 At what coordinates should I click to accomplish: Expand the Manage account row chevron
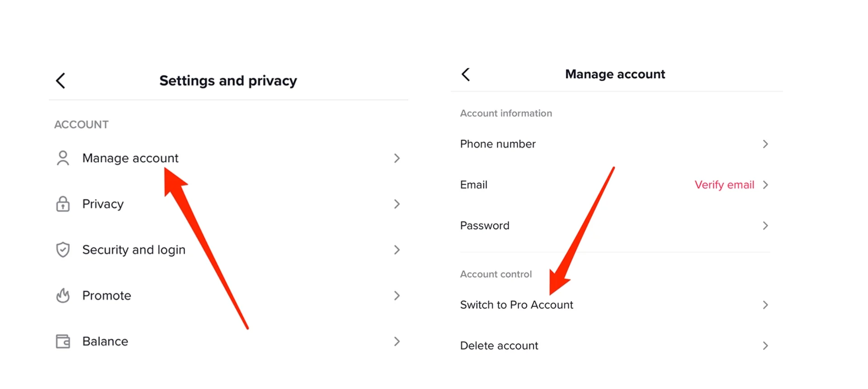[397, 158]
